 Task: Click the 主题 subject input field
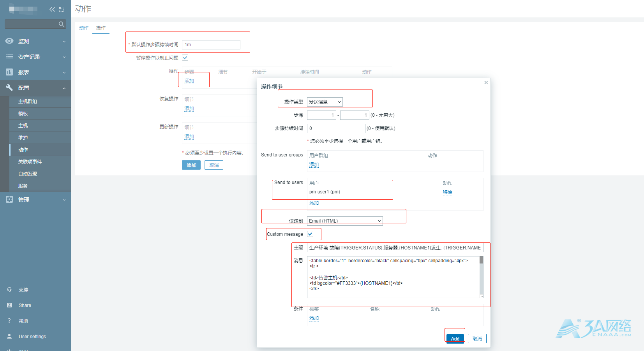(395, 247)
